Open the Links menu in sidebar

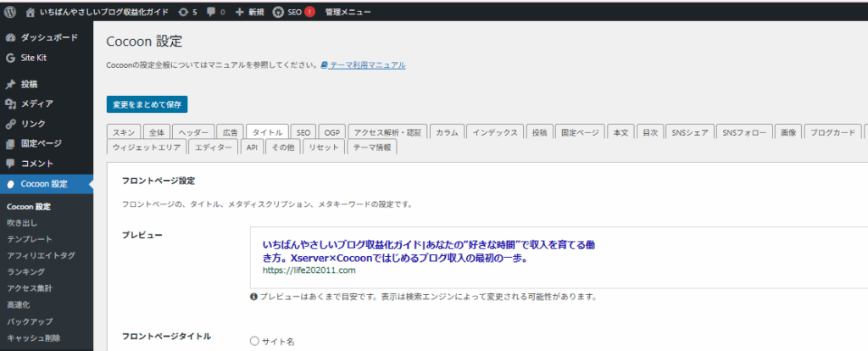(33, 124)
